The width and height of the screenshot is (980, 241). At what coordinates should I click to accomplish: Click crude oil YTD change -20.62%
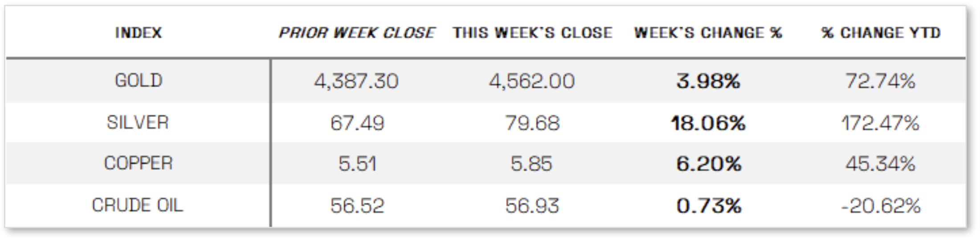(880, 205)
